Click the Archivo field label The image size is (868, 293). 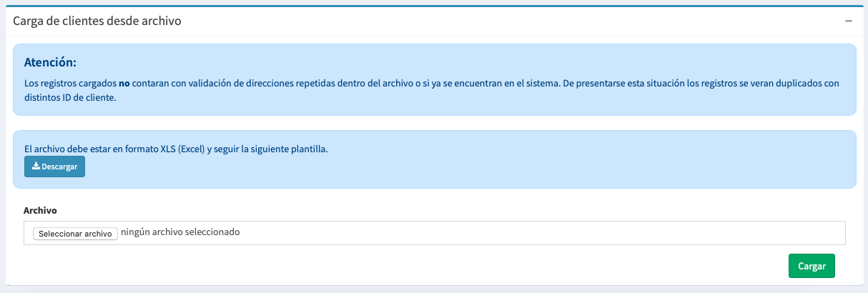click(x=40, y=210)
